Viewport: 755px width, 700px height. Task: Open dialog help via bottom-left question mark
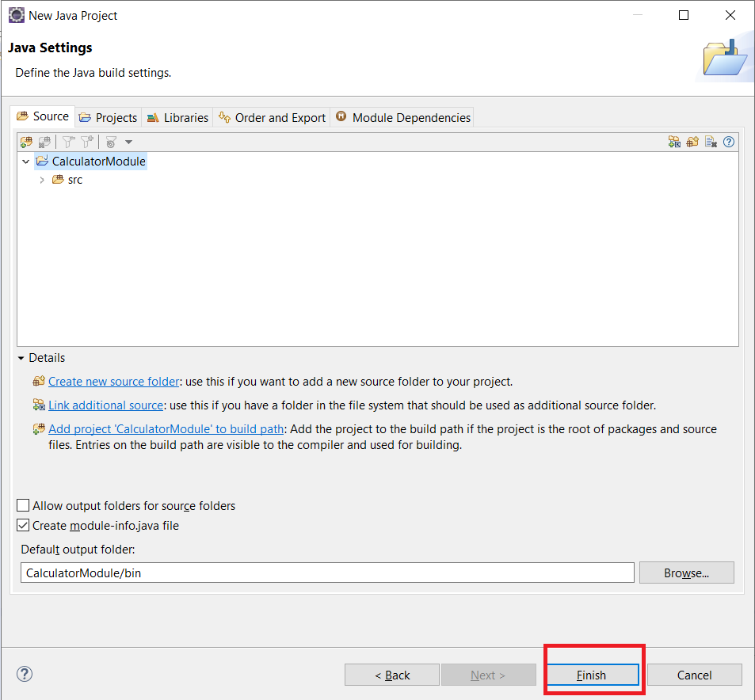pos(25,675)
